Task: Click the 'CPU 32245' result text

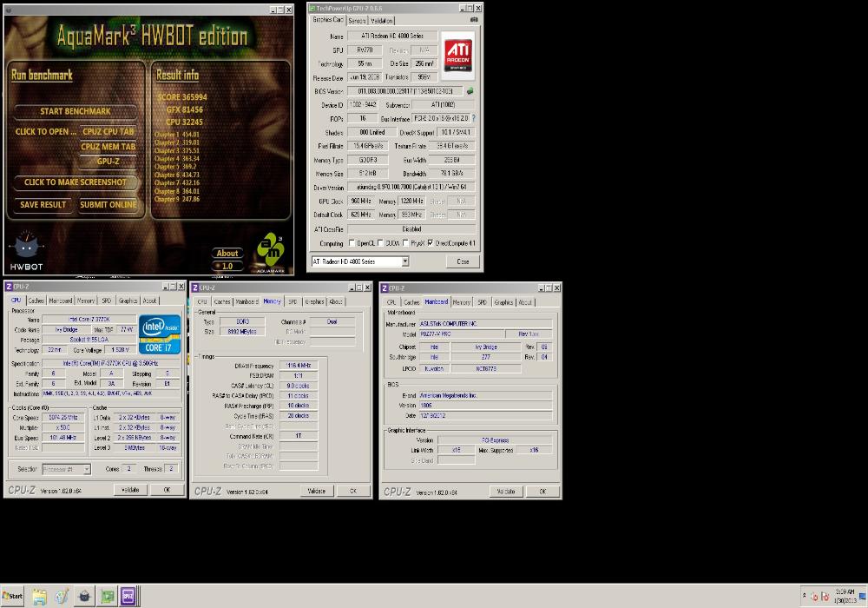Action: (184, 122)
